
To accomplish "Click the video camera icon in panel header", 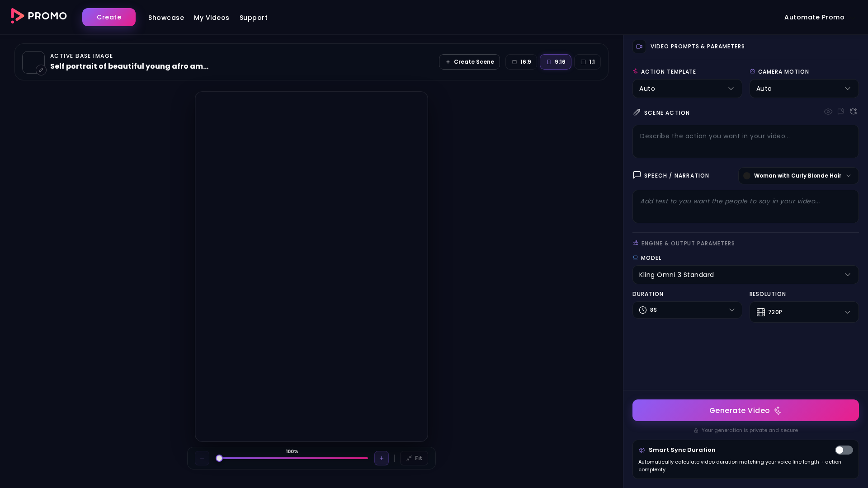I will point(639,47).
